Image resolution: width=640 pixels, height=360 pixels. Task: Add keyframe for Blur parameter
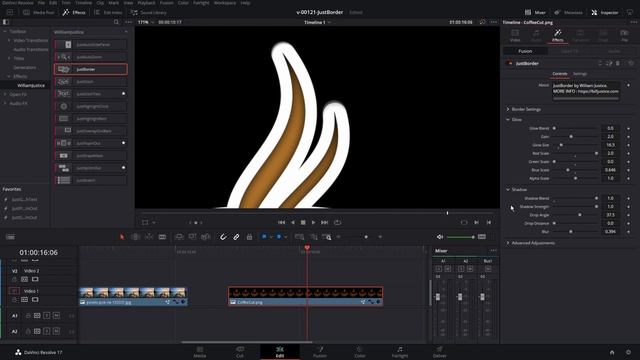point(629,232)
